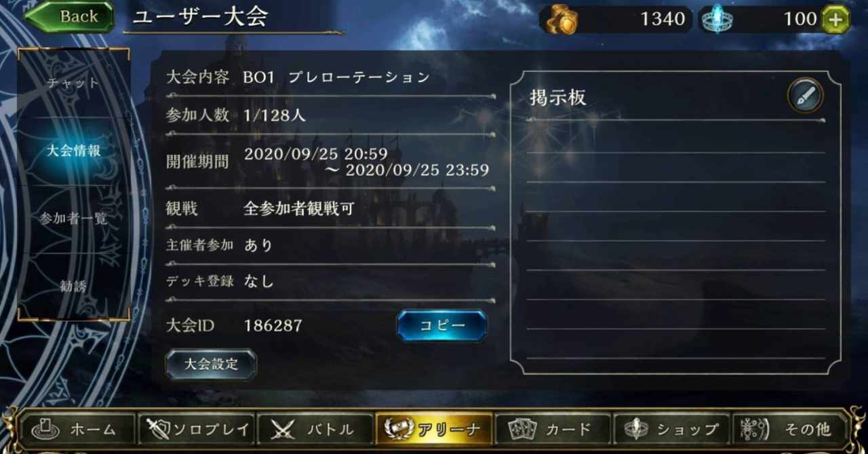The height and width of the screenshot is (454, 868).
Task: Select the 大会情報 side tab
Action: tap(73, 150)
